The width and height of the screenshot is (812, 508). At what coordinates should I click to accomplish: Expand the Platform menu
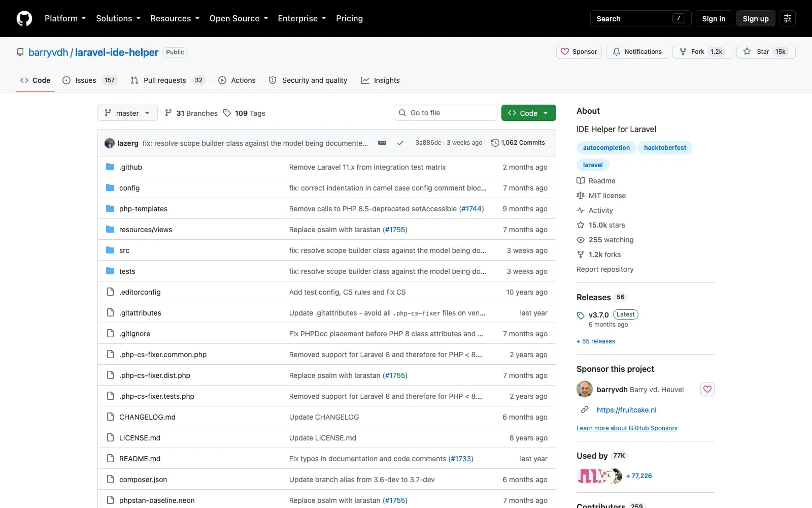pos(65,18)
